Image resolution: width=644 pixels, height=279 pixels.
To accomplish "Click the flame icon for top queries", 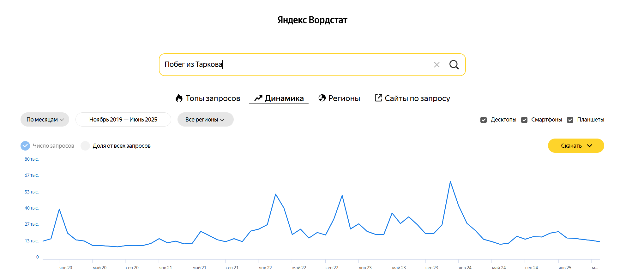I will [179, 98].
